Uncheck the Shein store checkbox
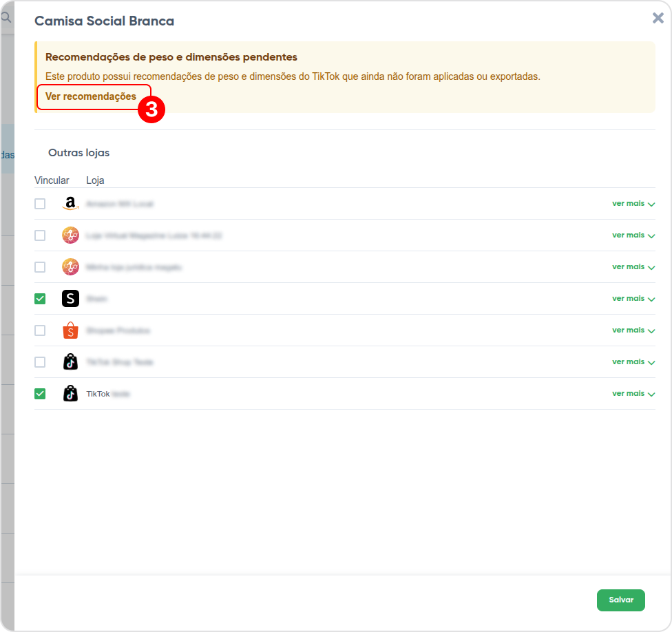 click(40, 299)
